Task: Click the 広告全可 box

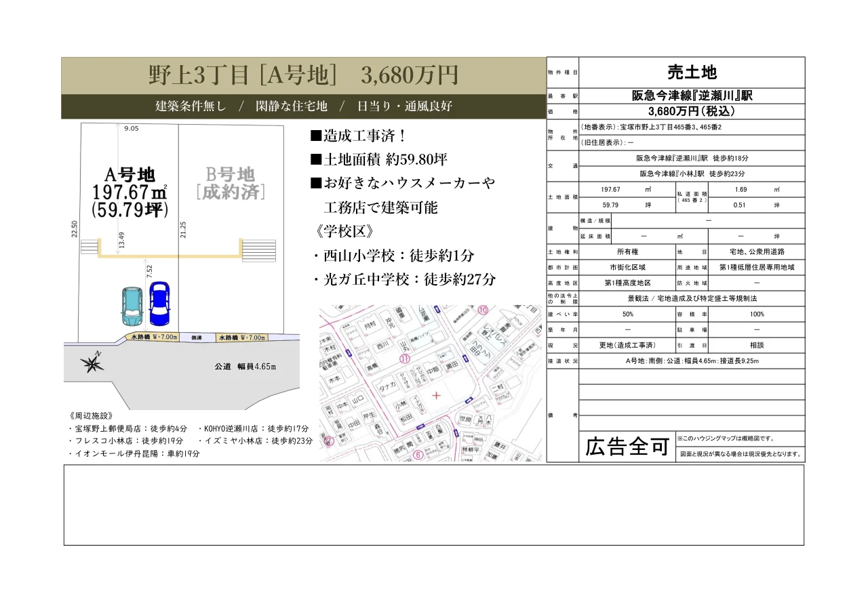Action: [627, 447]
